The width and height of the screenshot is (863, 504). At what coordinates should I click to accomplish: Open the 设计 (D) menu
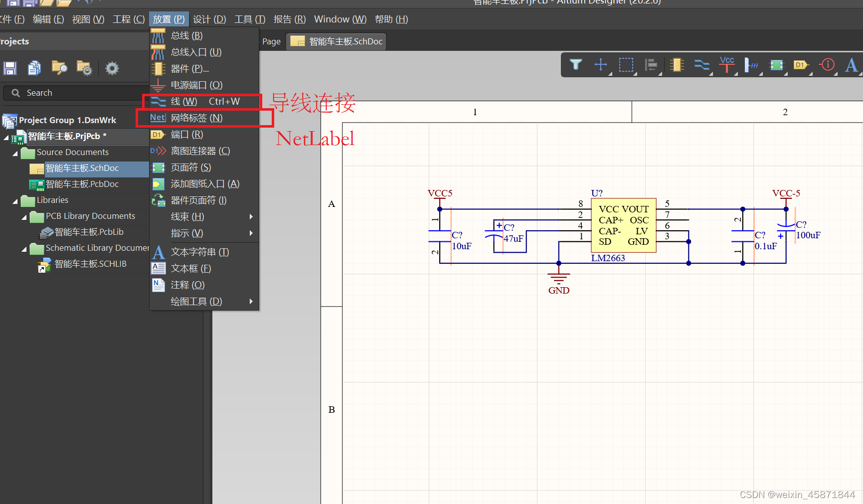click(x=209, y=19)
